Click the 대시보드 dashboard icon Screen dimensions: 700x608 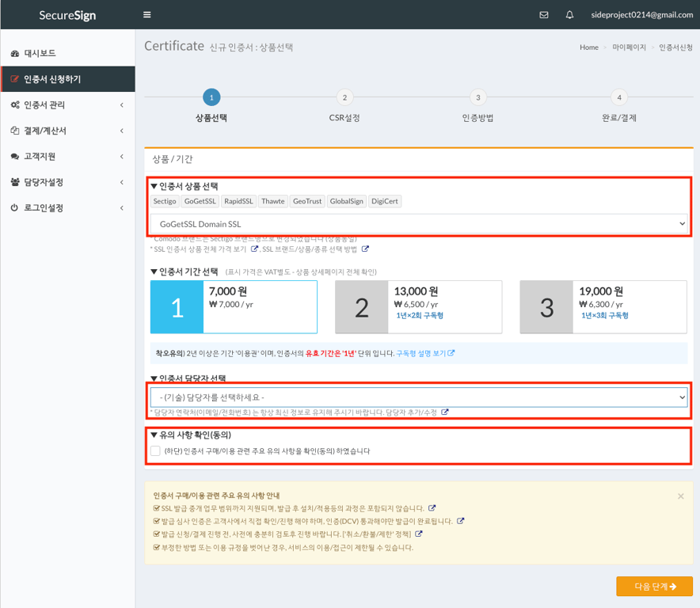click(x=15, y=54)
